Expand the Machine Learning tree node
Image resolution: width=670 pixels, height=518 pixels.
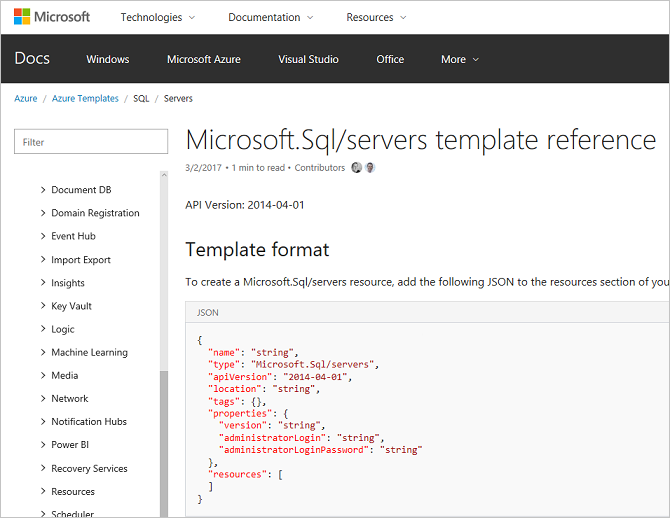(x=43, y=352)
